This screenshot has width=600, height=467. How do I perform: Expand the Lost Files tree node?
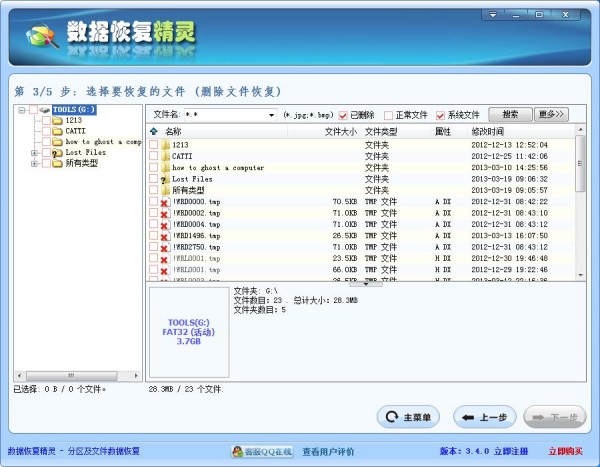(x=34, y=153)
